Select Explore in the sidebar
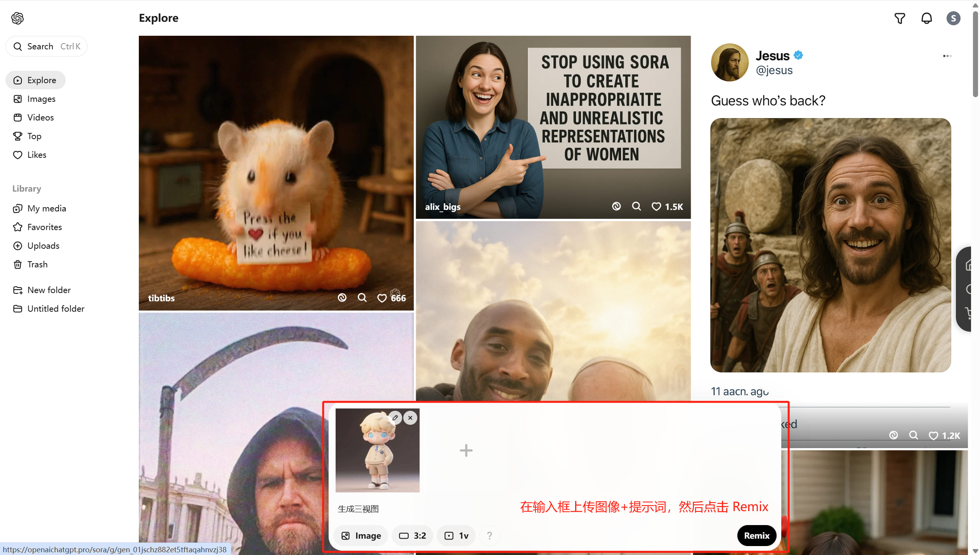Viewport: 980px width, 555px height. coord(35,80)
